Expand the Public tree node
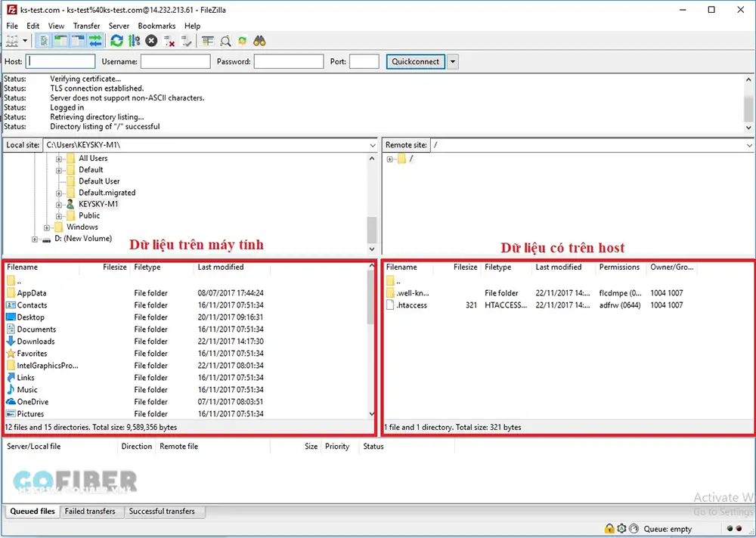 (59, 215)
